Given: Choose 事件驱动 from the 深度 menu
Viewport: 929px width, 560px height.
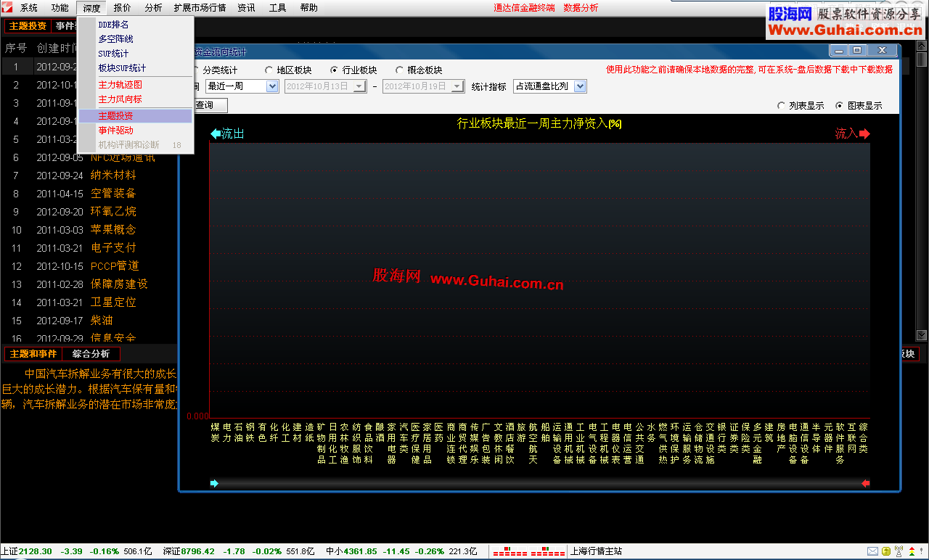Looking at the screenshot, I should tap(135, 131).
